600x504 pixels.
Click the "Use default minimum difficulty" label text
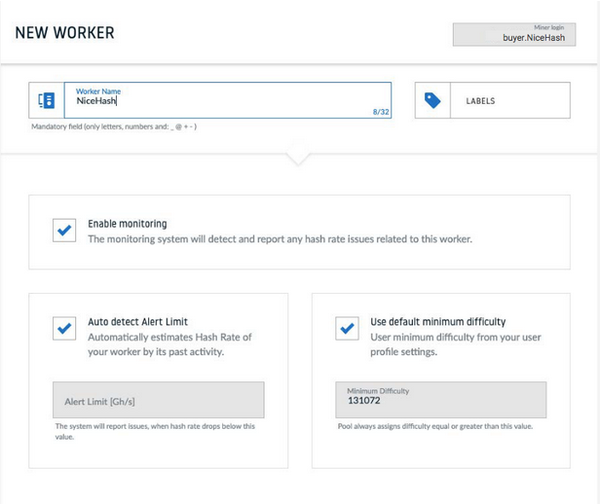pos(436,322)
